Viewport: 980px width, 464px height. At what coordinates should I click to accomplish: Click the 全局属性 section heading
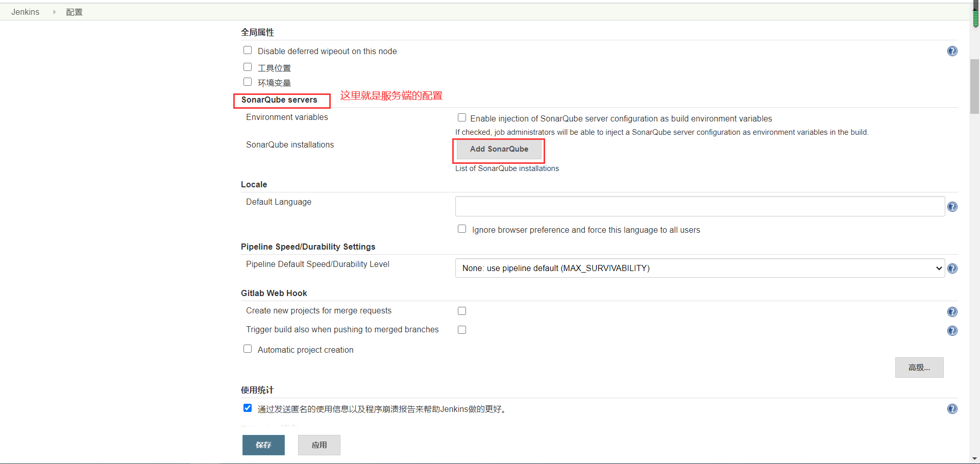[x=257, y=32]
